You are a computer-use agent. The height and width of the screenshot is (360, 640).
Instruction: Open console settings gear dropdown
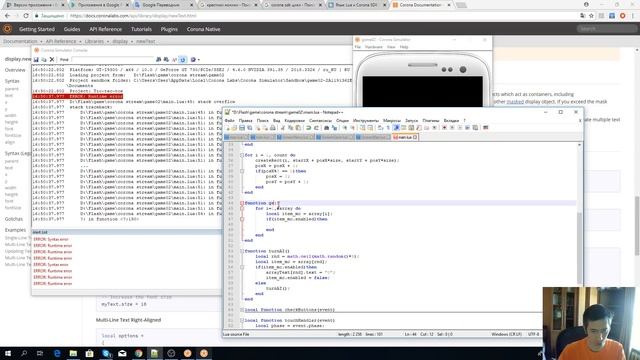(194, 60)
